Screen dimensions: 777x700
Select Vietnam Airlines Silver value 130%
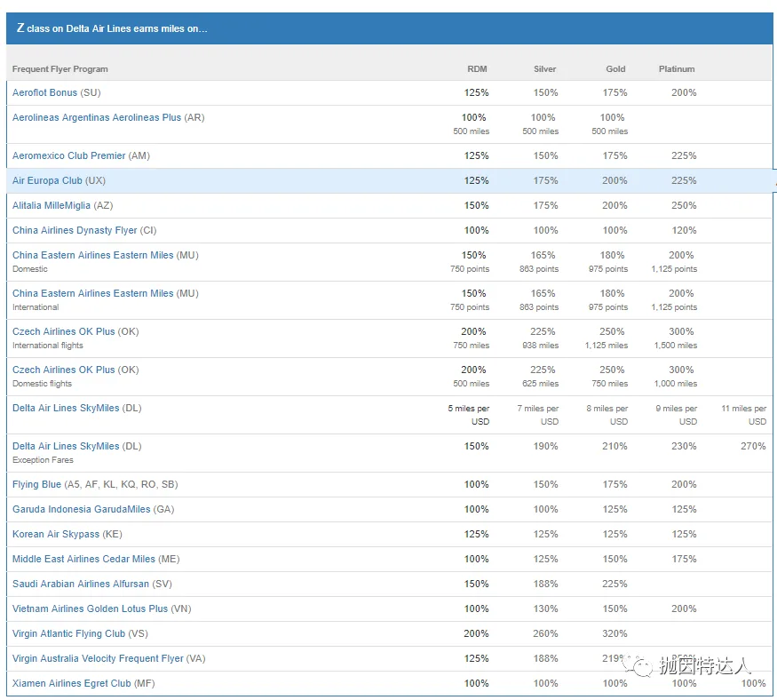545,609
